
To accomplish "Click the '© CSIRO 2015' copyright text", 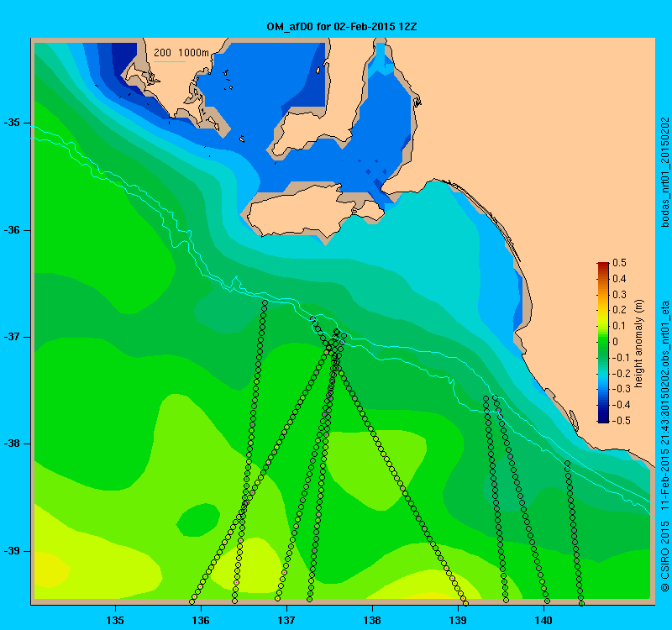I will click(x=664, y=556).
